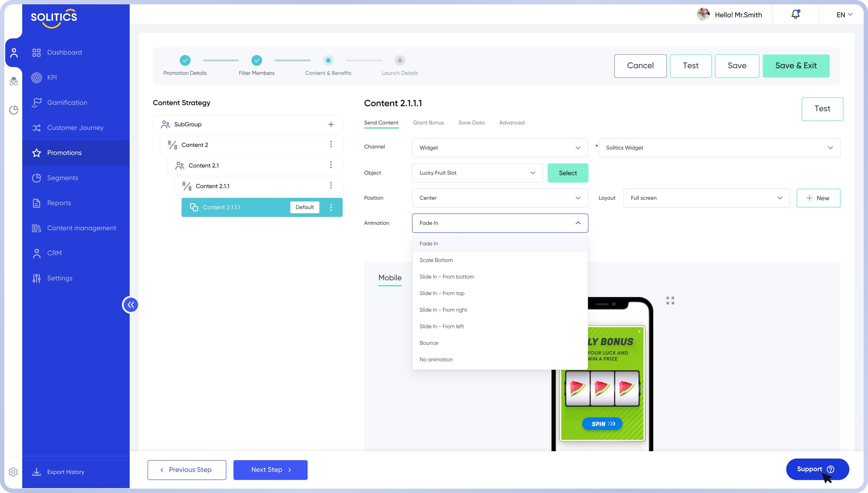
Task: Open the three-dot menu for Content 2.1.1
Action: [x=331, y=186]
